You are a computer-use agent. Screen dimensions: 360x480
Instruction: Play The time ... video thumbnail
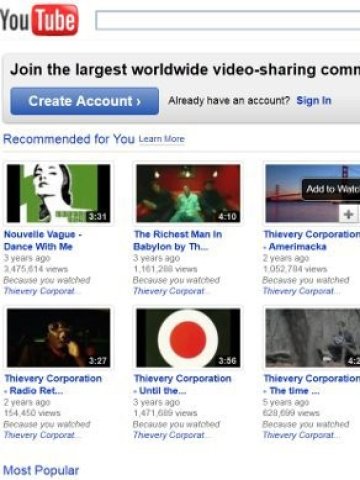pyautogui.click(x=313, y=338)
